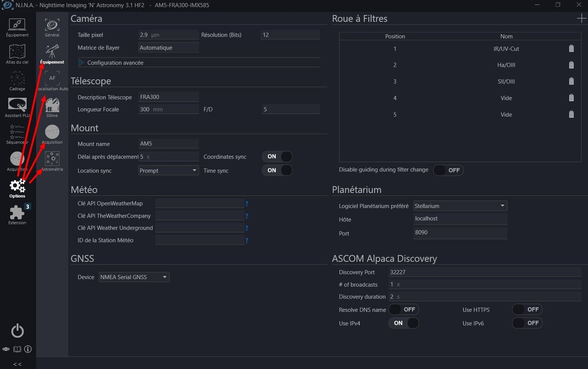Toggle Coordinates sync switch
588x369 pixels.
277,156
